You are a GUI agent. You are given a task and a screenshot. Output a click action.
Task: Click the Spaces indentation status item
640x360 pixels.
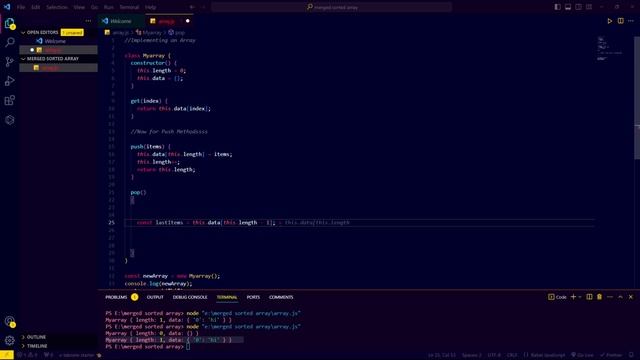[x=471, y=355]
